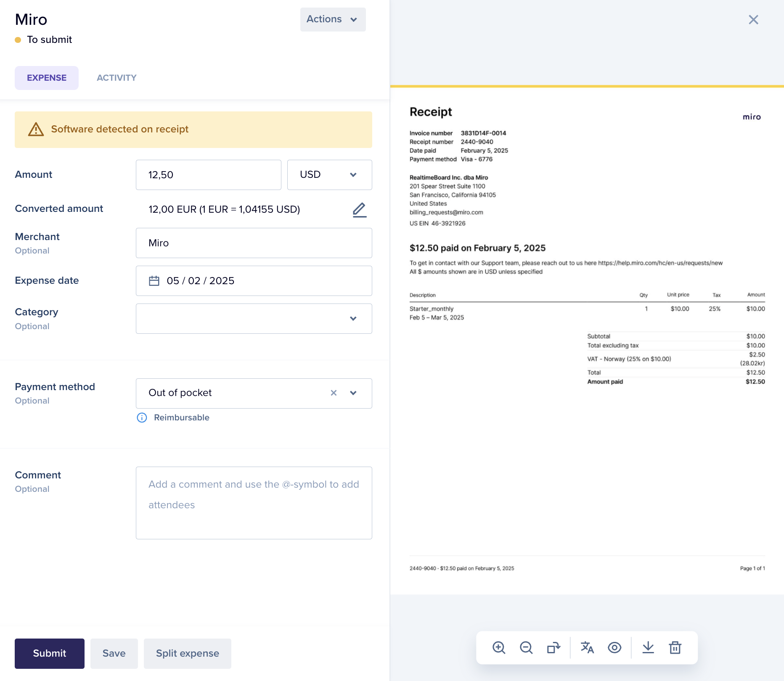This screenshot has height=681, width=784.
Task: Switch to the EXPENSE tab
Action: click(x=47, y=78)
